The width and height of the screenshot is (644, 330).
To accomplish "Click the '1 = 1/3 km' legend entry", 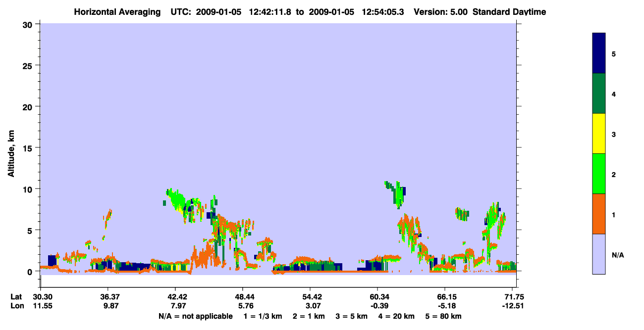I will click(x=263, y=316).
